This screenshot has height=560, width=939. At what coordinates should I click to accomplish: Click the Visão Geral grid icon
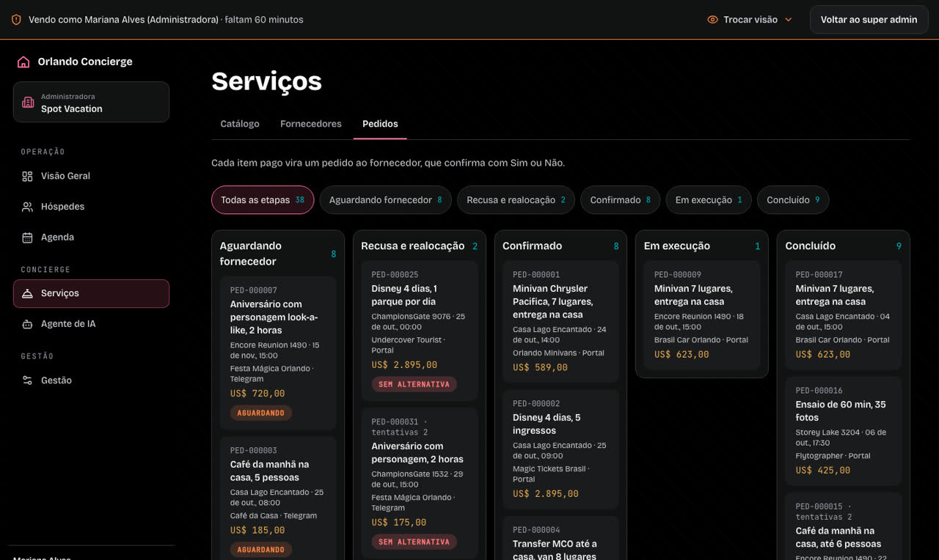tap(27, 176)
